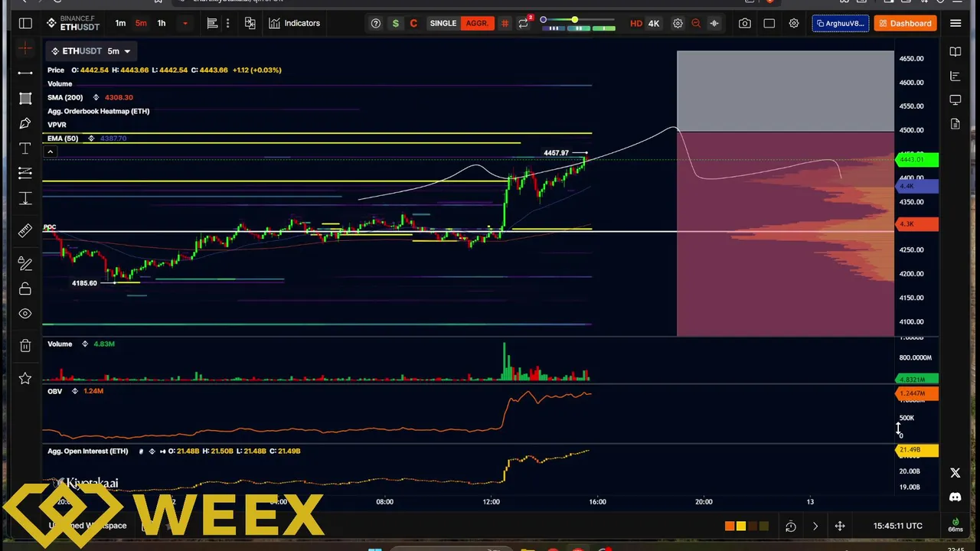980x551 pixels.
Task: Toggle the red C button
Action: pos(413,23)
